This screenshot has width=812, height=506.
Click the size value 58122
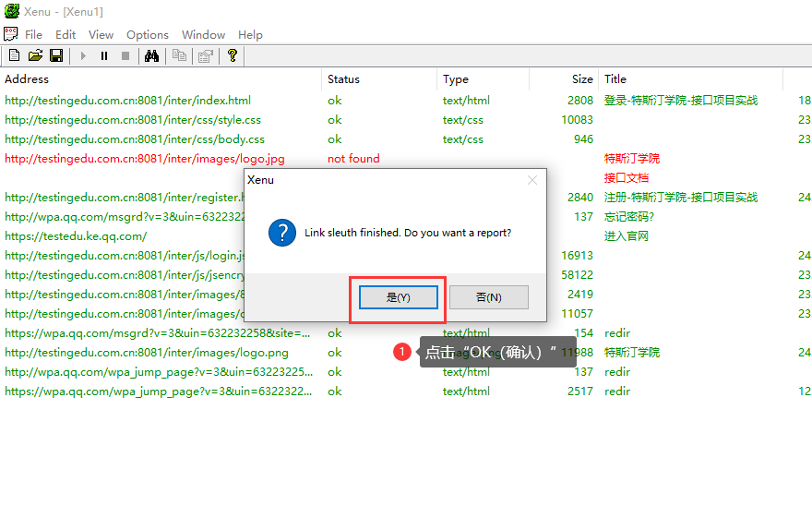(577, 275)
